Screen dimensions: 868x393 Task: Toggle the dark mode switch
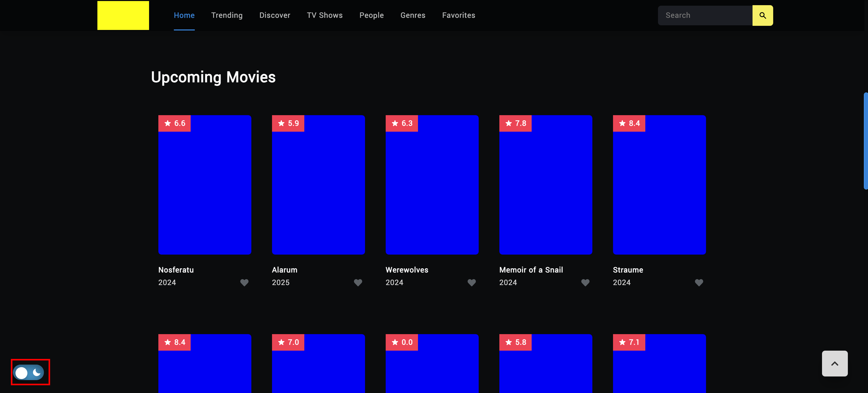29,372
